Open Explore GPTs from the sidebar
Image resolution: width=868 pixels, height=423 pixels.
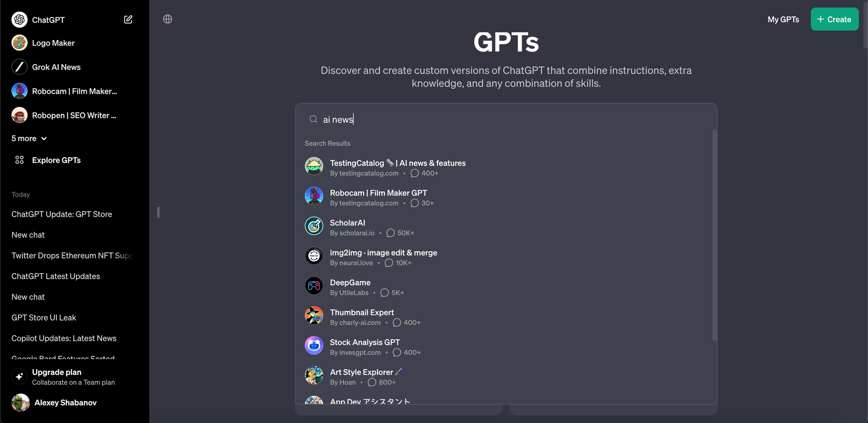click(x=56, y=160)
